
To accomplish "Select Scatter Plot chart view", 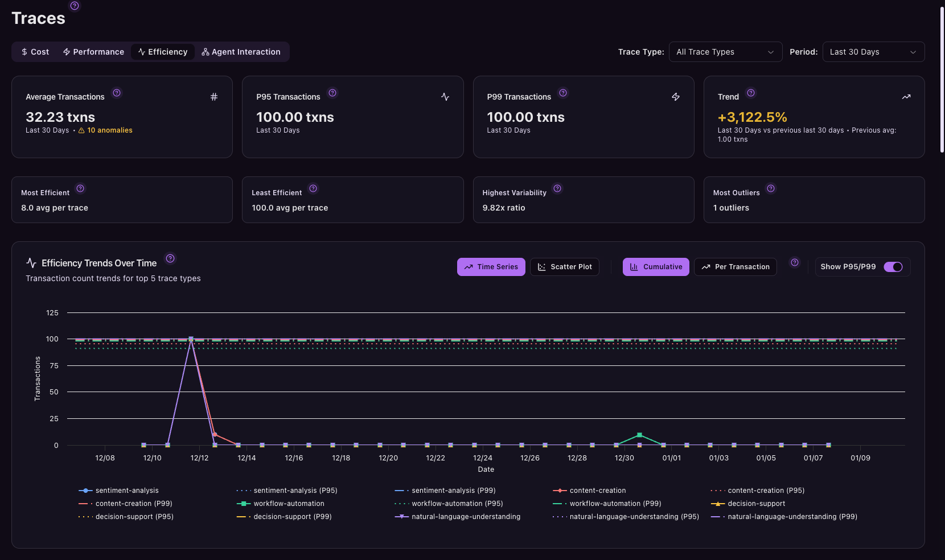I will click(564, 267).
